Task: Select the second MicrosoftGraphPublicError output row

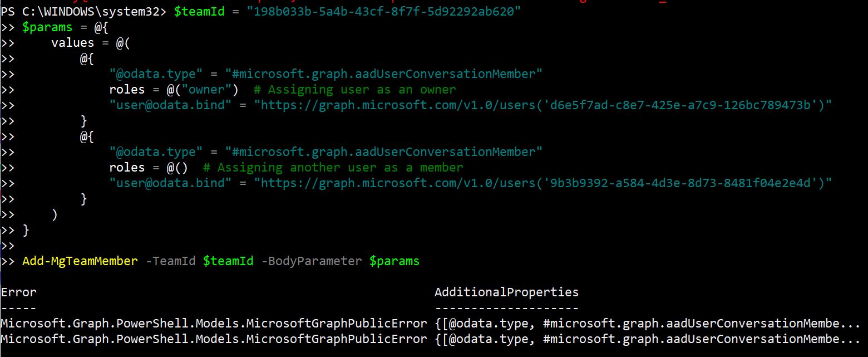Action: (214, 339)
